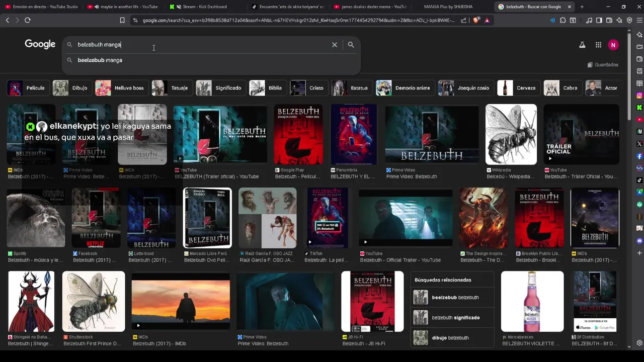Image resolution: width=644 pixels, height=362 pixels.
Task: Open the Mercabeeres Belzebuth Violette bottle image
Action: tap(532, 302)
